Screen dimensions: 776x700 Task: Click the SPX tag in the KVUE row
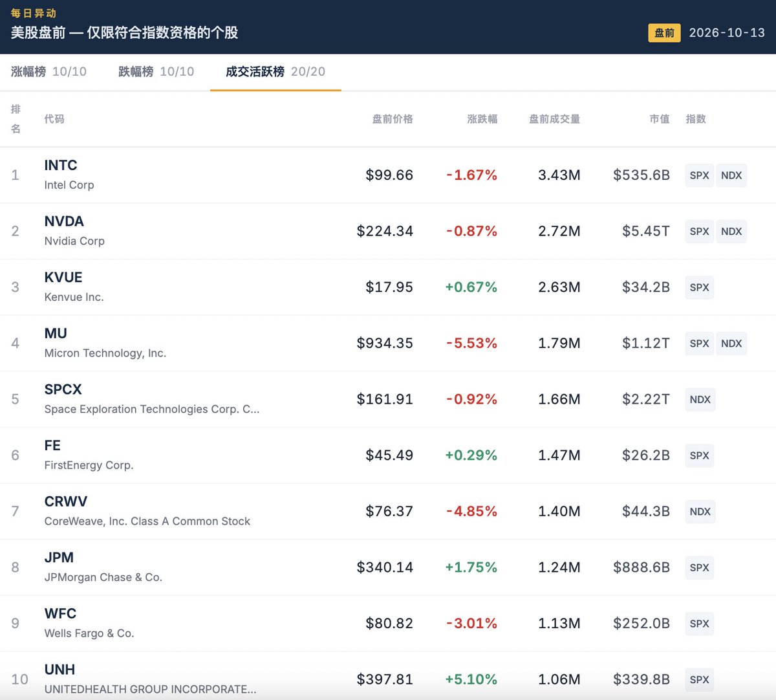[x=700, y=287]
